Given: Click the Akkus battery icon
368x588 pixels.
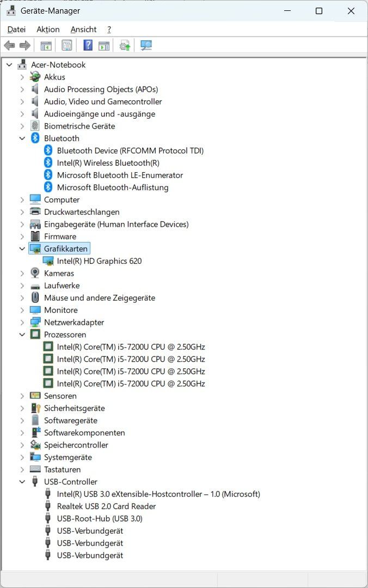Looking at the screenshot, I should [x=35, y=77].
